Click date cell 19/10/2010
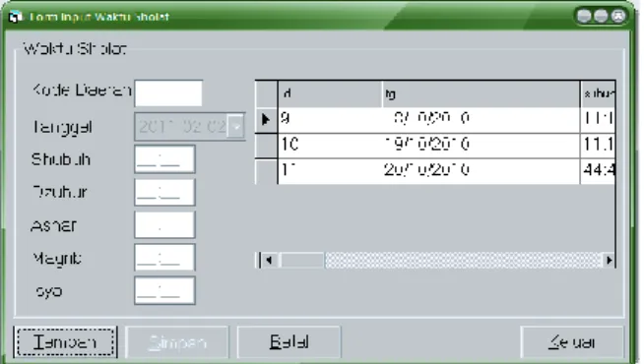Viewport: 644px width, 364px height. pyautogui.click(x=481, y=146)
